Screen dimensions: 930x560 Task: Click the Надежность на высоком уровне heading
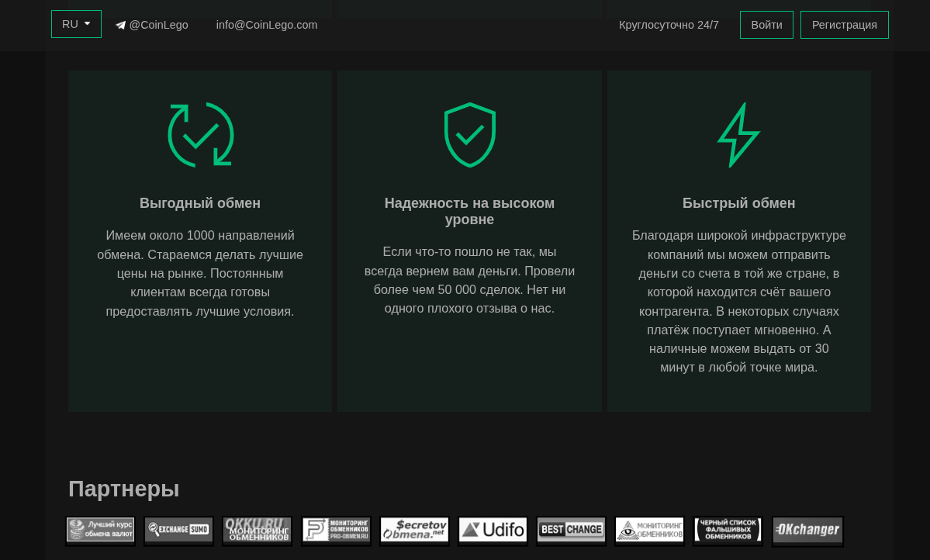click(469, 211)
